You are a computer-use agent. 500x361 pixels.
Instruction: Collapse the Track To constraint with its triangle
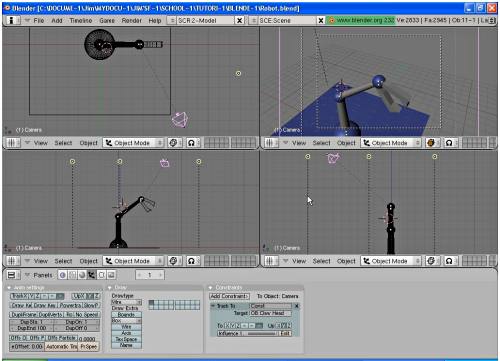click(213, 306)
